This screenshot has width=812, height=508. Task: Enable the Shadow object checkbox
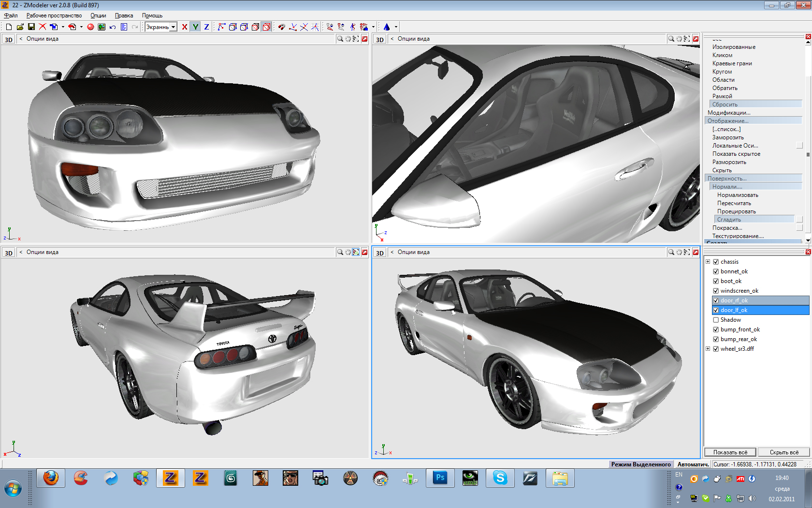point(716,320)
